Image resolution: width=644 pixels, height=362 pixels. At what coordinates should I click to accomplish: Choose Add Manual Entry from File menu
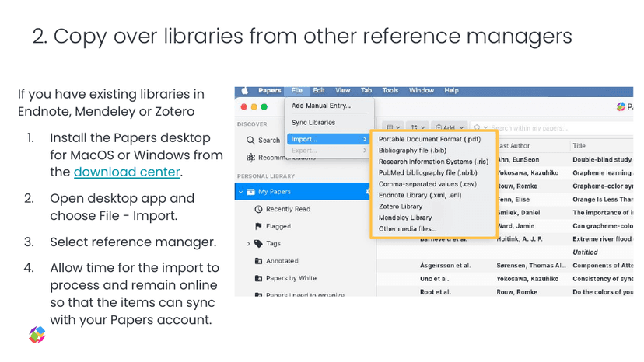[320, 106]
